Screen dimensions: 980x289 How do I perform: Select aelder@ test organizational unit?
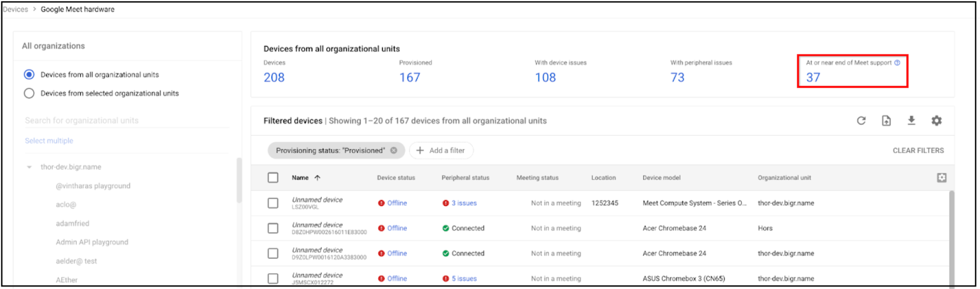point(77,261)
